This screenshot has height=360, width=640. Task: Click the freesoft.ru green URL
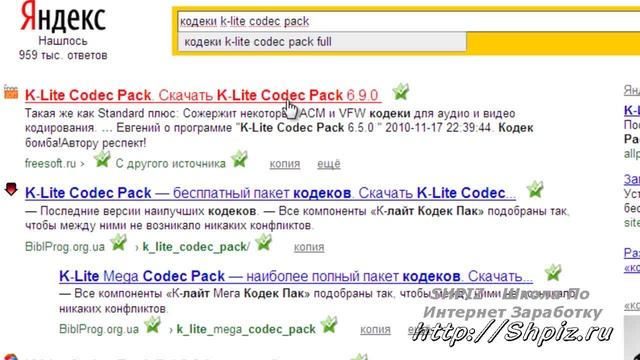click(50, 163)
